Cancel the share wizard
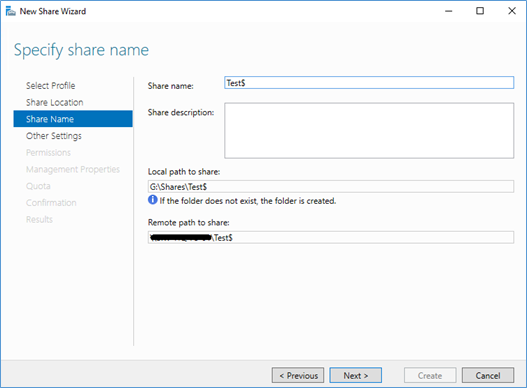 [488, 375]
